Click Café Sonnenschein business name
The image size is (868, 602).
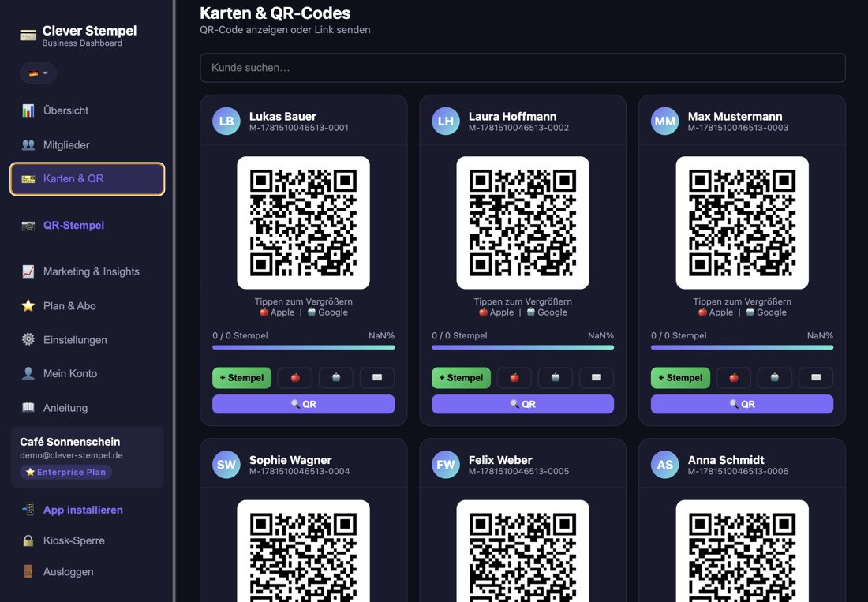click(69, 442)
